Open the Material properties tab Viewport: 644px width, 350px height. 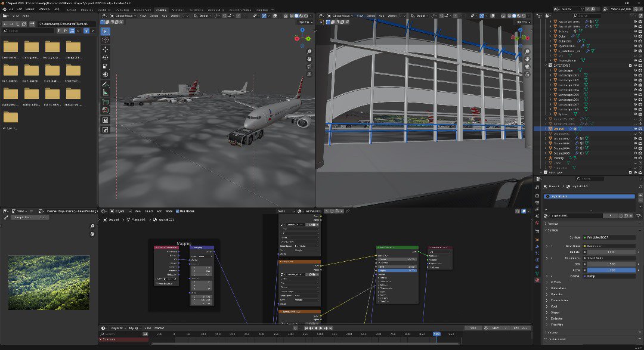(x=537, y=280)
